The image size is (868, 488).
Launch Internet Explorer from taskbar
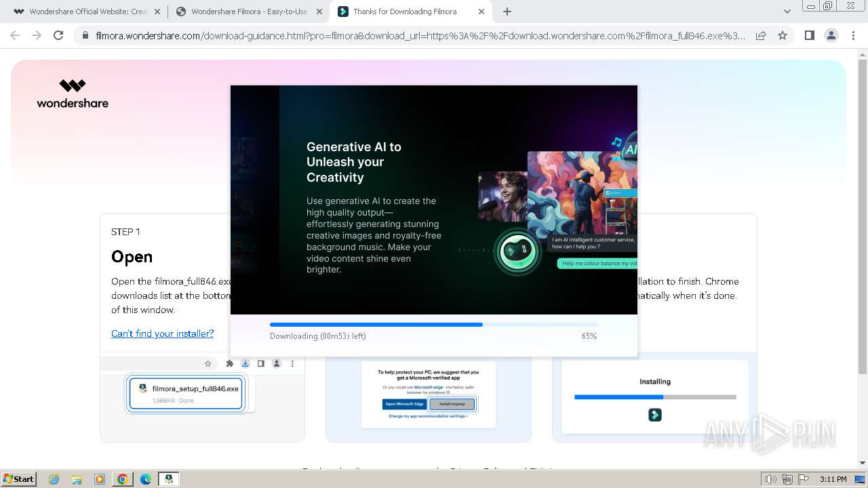(54, 479)
